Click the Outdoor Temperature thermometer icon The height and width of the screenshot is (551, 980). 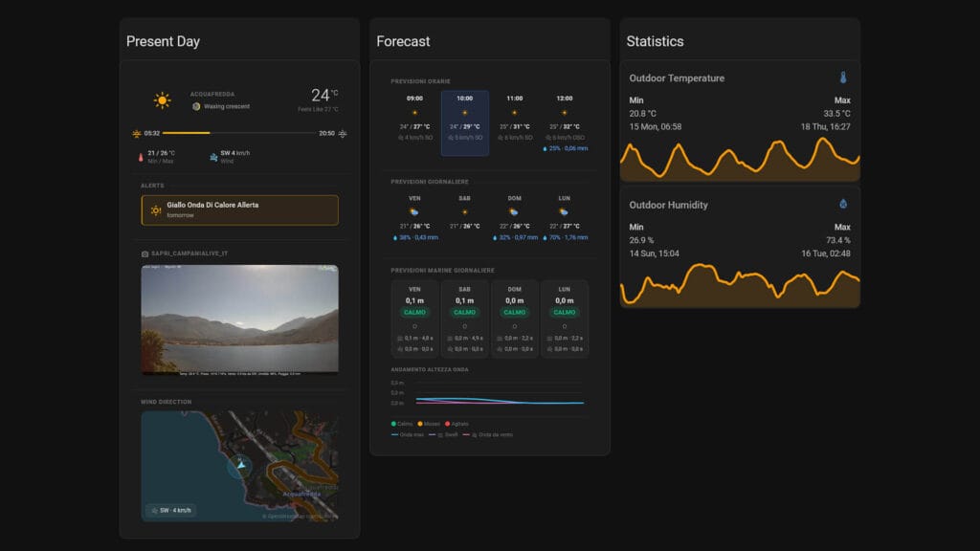[x=843, y=78]
